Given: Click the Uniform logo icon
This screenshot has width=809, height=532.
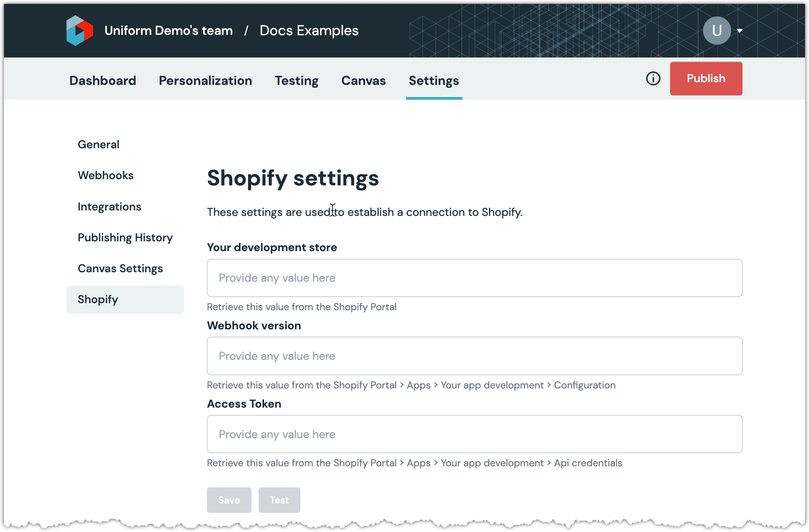Looking at the screenshot, I should point(80,31).
